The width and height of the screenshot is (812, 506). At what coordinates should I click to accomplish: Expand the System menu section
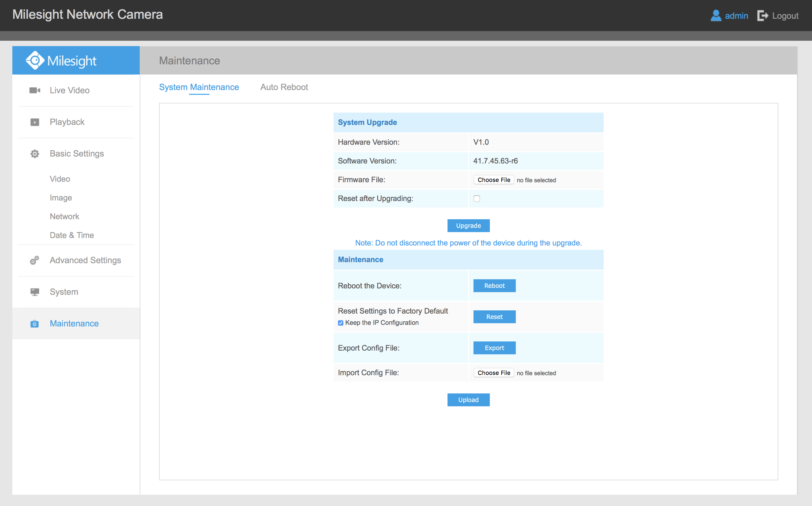64,292
